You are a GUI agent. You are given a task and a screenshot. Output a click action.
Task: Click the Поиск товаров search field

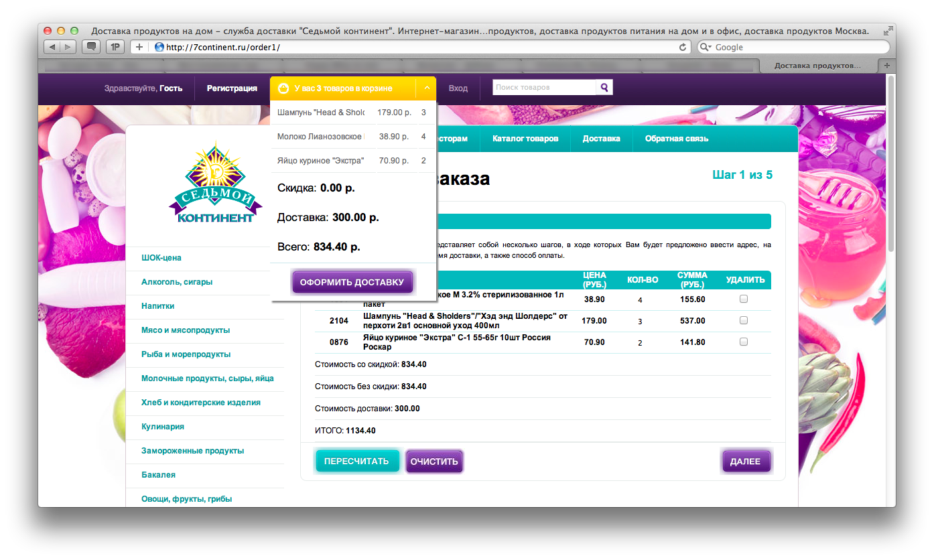click(544, 87)
